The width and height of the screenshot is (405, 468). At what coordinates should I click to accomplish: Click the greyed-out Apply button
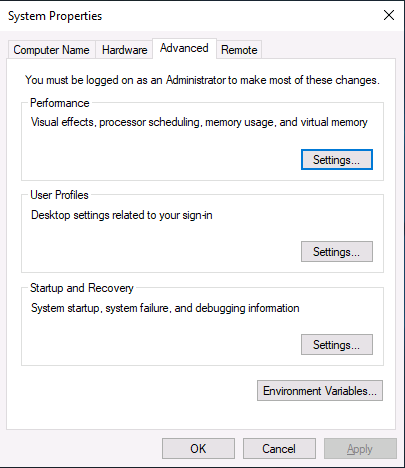tap(360, 449)
